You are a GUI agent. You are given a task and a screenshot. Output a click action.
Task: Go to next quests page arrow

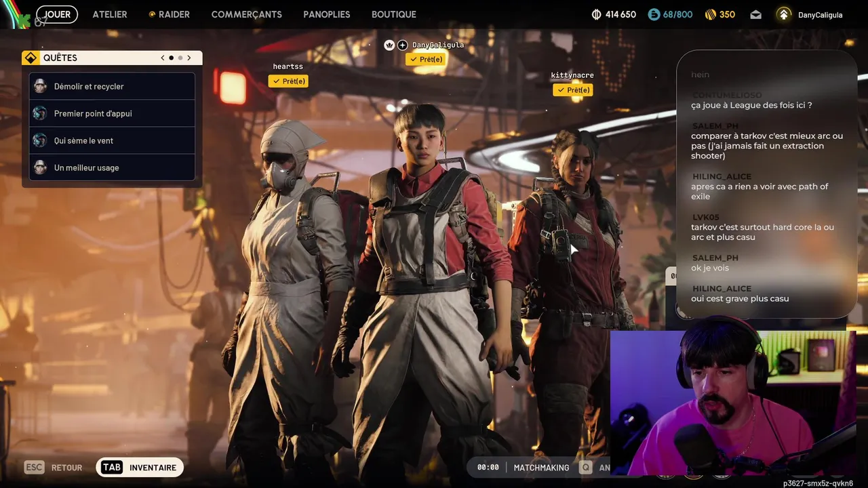[x=189, y=58]
